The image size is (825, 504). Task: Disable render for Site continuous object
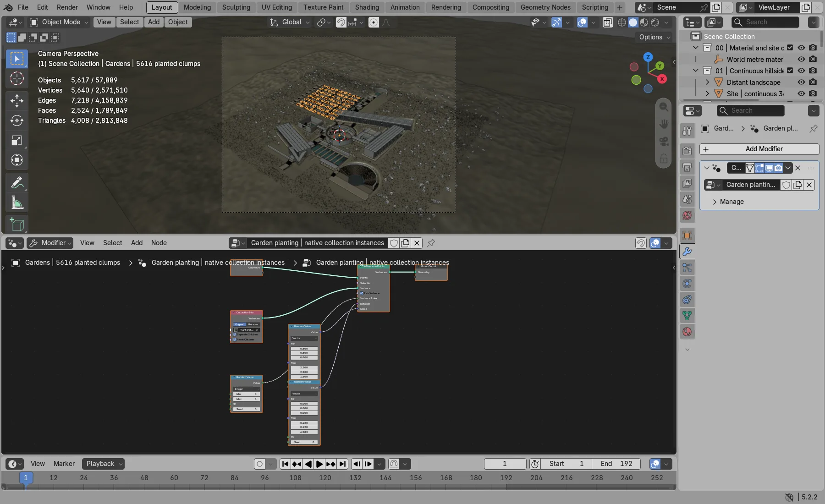point(813,93)
